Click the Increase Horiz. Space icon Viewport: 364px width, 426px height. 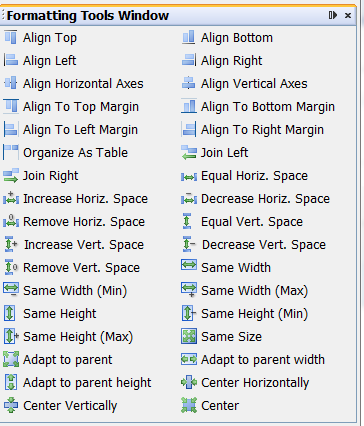(x=11, y=198)
